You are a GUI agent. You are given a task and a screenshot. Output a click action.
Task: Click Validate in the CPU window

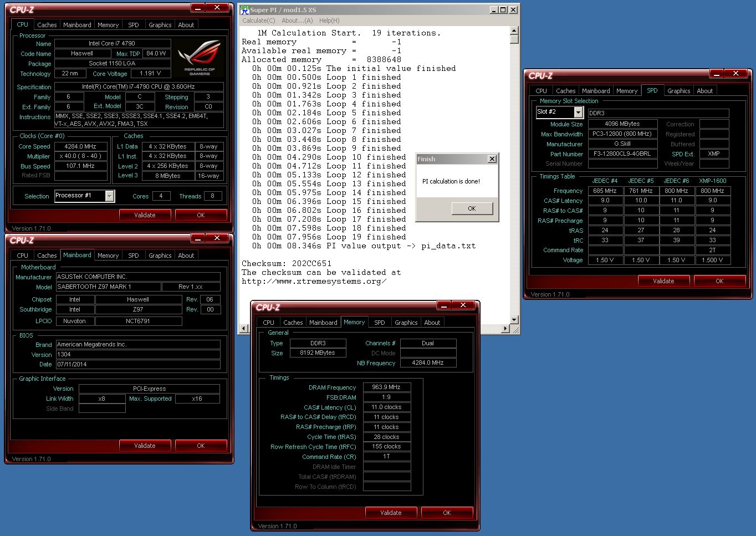pyautogui.click(x=145, y=215)
